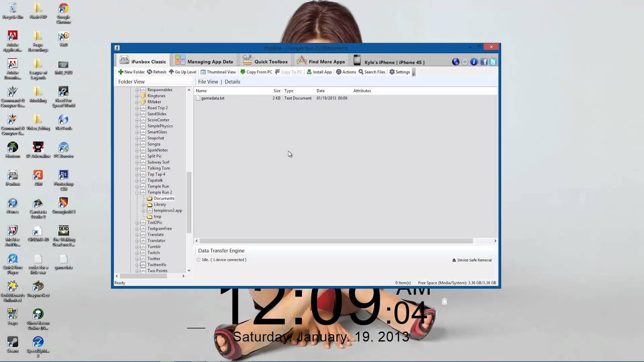This screenshot has height=362, width=644.
Task: Expand the Subway Surf tree node
Action: (136, 162)
